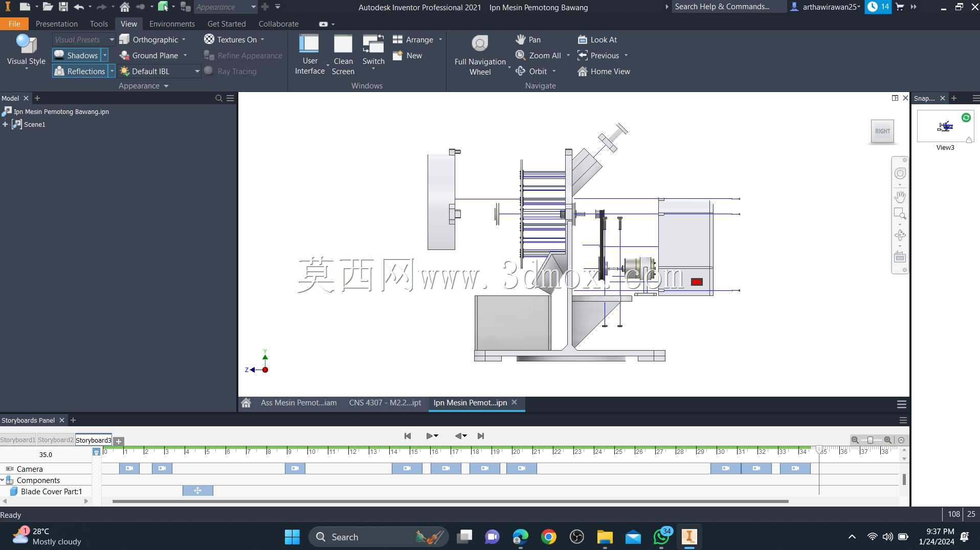Open the Collaborate ribbon tab
Screen dimensions: 980x550
click(x=278, y=24)
